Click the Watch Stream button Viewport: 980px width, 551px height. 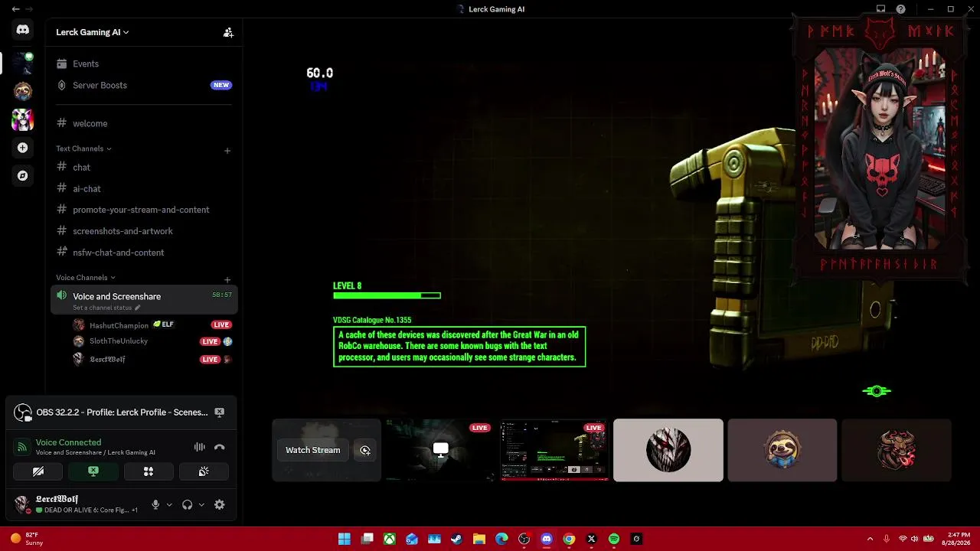(x=312, y=450)
